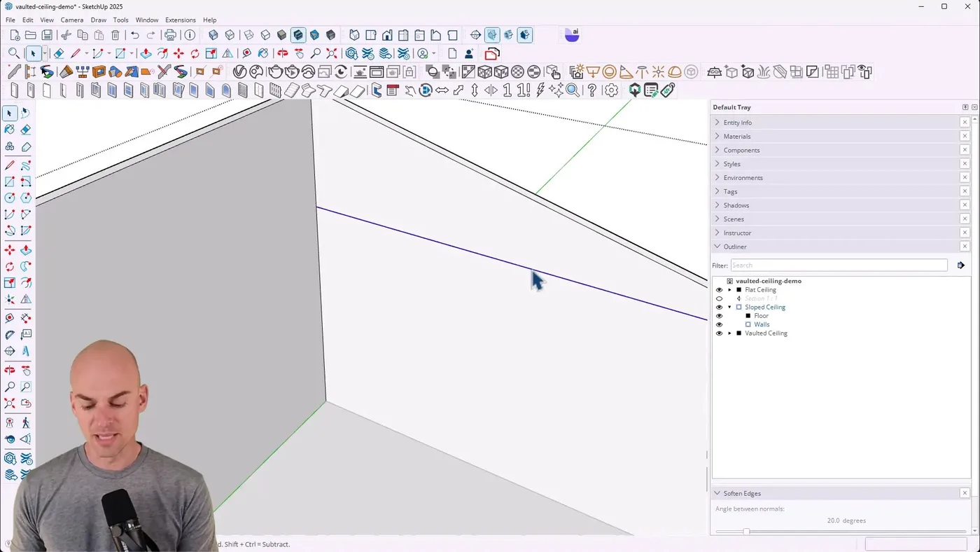Viewport: 980px width, 552px height.
Task: Click the Outliner details arrow button
Action: (961, 265)
